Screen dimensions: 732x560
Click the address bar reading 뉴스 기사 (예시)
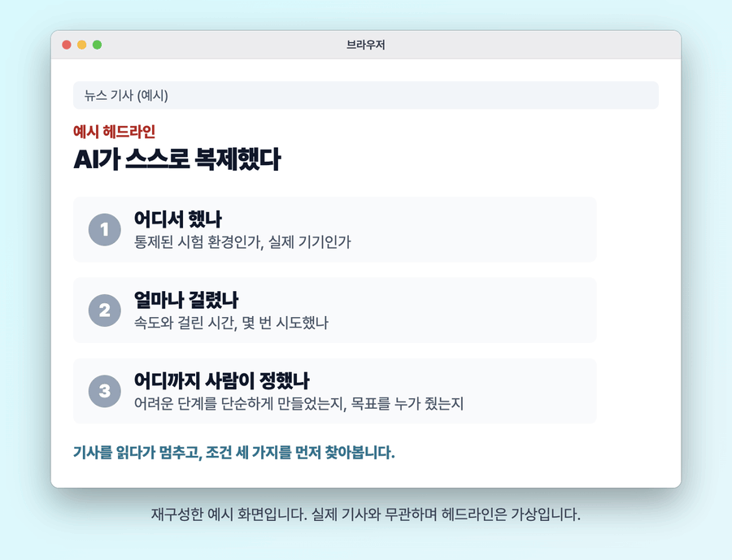[x=365, y=95]
